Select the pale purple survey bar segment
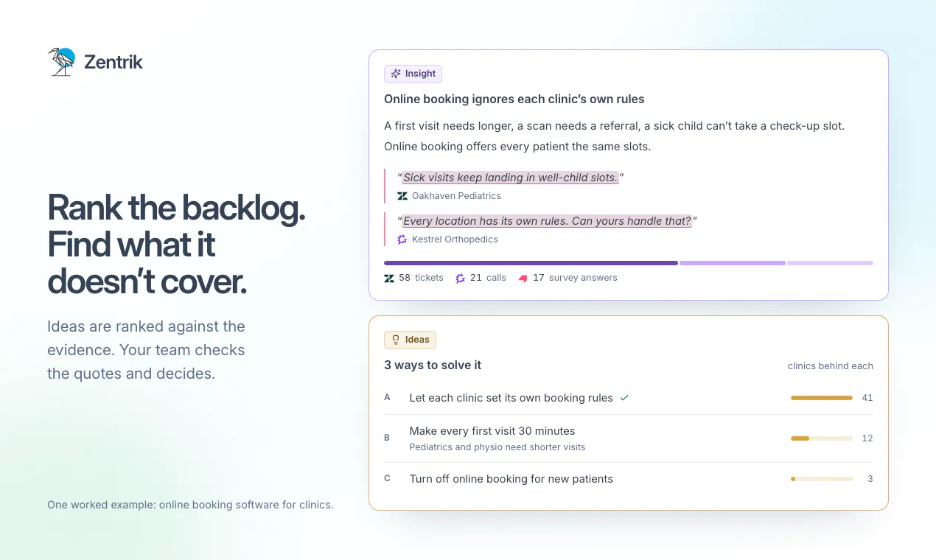 (x=830, y=263)
